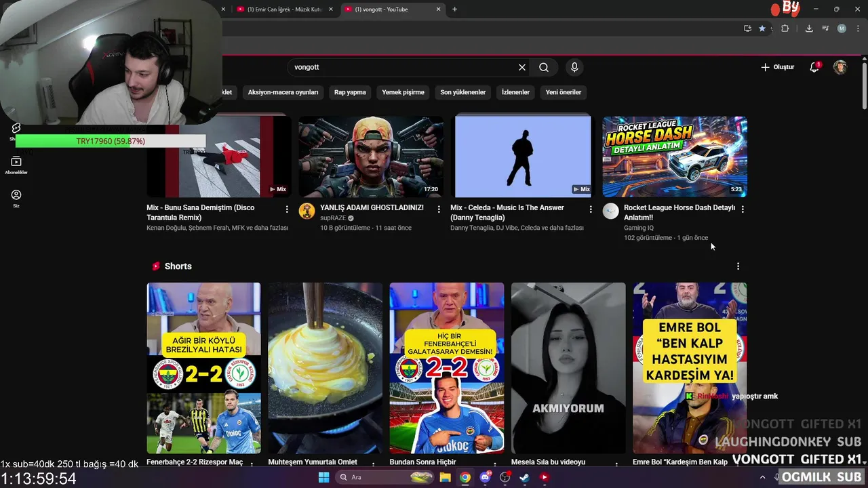Screen dimensions: 868x488
Task: Bookmark page with the star icon
Action: [762, 28]
